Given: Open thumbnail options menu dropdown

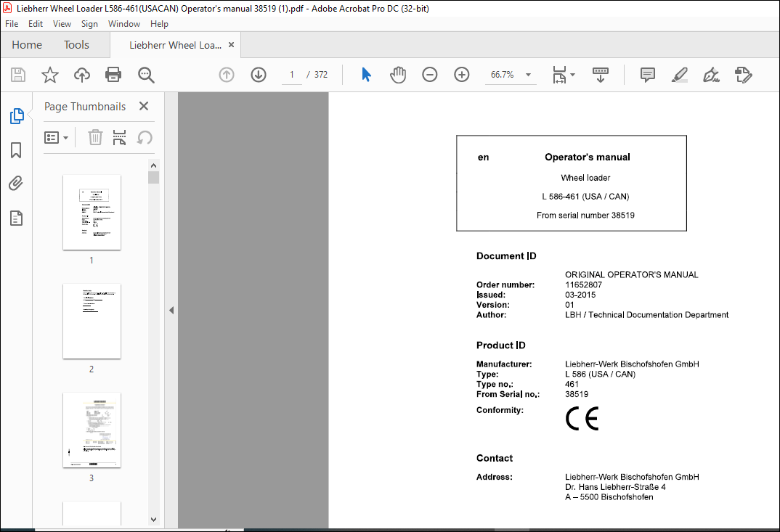Looking at the screenshot, I should 56,138.
